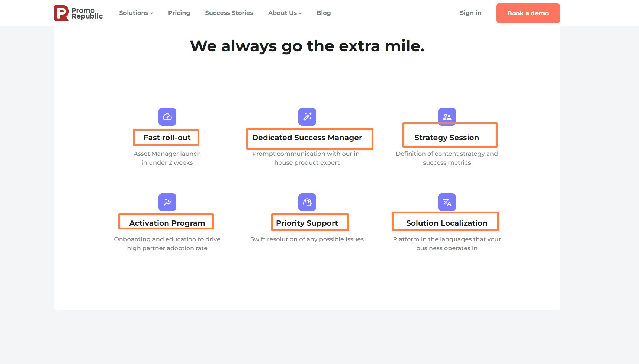Click the translate icon for Solution Localization

[x=447, y=202]
